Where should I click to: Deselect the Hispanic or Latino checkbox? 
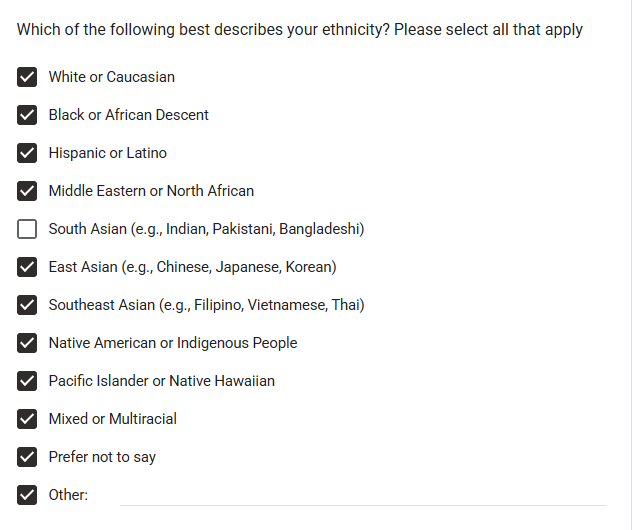[27, 153]
